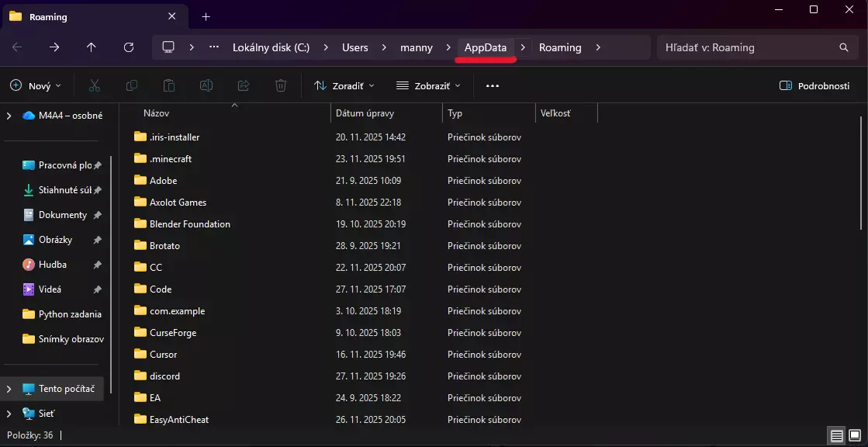Select the Cursor folder name
Screen dimensions: 868x447
pos(164,354)
